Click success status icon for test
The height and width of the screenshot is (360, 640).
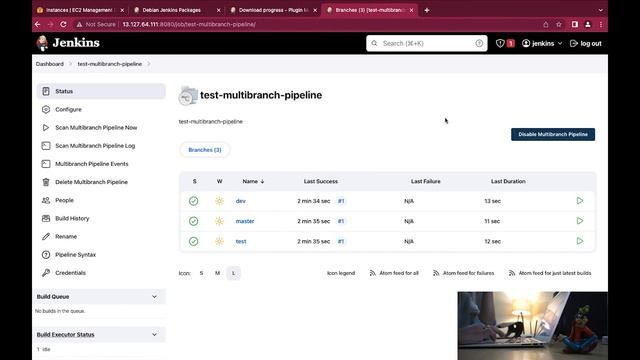point(193,241)
